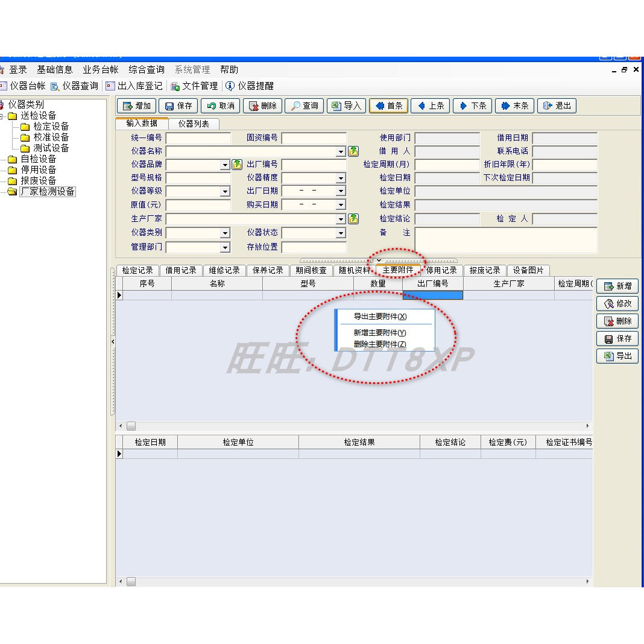This screenshot has height=644, width=644.
Task: Open 文件管理 file management
Action: pos(194,86)
